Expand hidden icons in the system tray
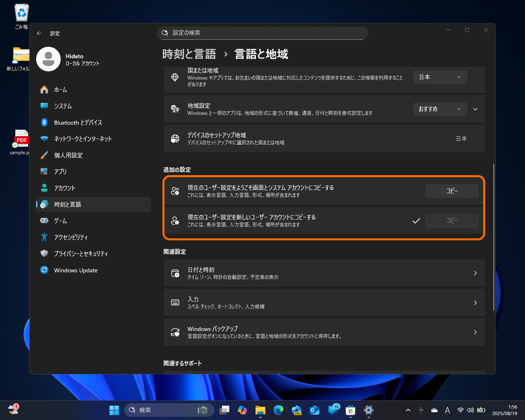 click(408, 410)
